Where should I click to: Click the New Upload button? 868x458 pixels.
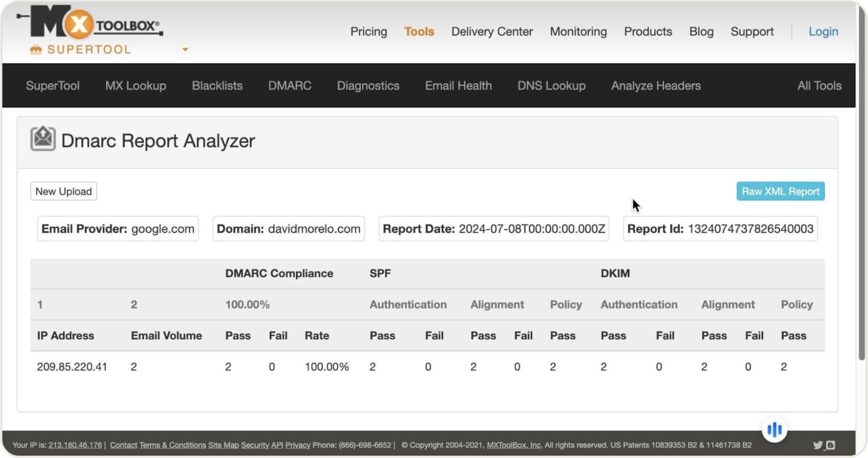coord(64,191)
